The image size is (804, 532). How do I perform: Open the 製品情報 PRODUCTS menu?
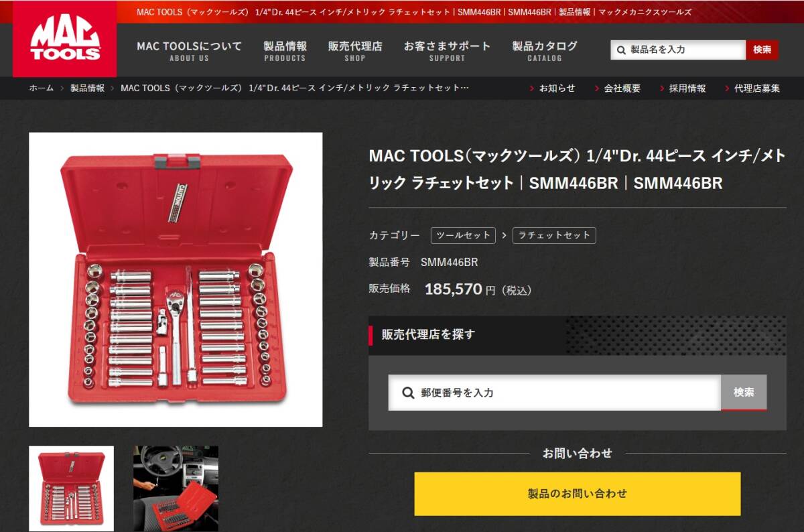tap(285, 51)
